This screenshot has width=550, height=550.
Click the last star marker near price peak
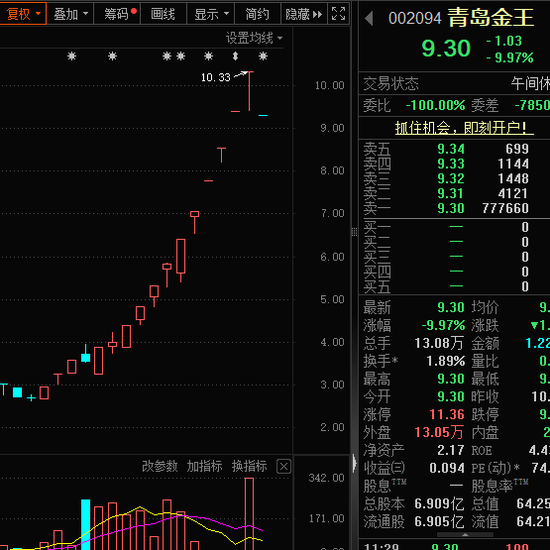263,56
